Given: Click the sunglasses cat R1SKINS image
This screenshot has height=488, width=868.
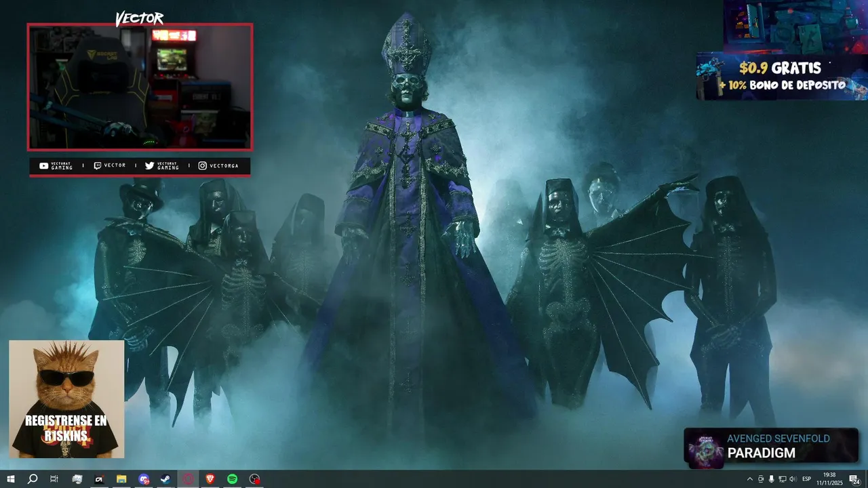Looking at the screenshot, I should [66, 399].
